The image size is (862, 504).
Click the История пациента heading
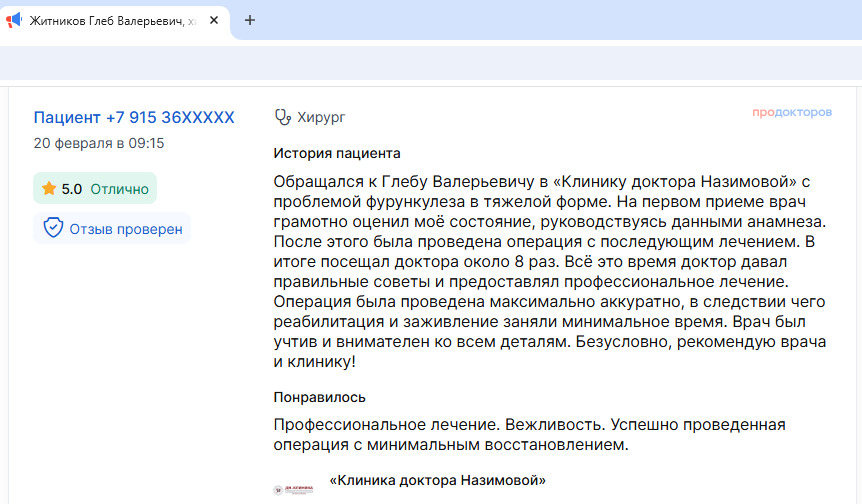337,153
